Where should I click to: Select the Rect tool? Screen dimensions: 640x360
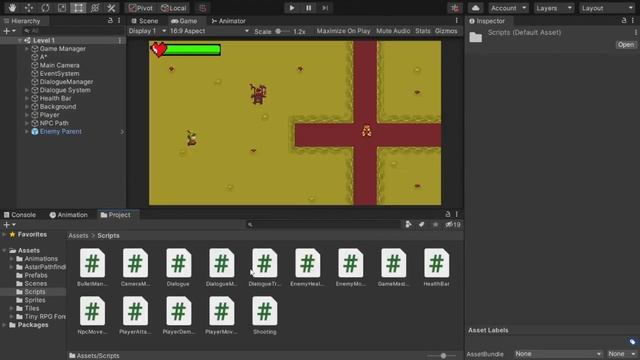tap(78, 8)
